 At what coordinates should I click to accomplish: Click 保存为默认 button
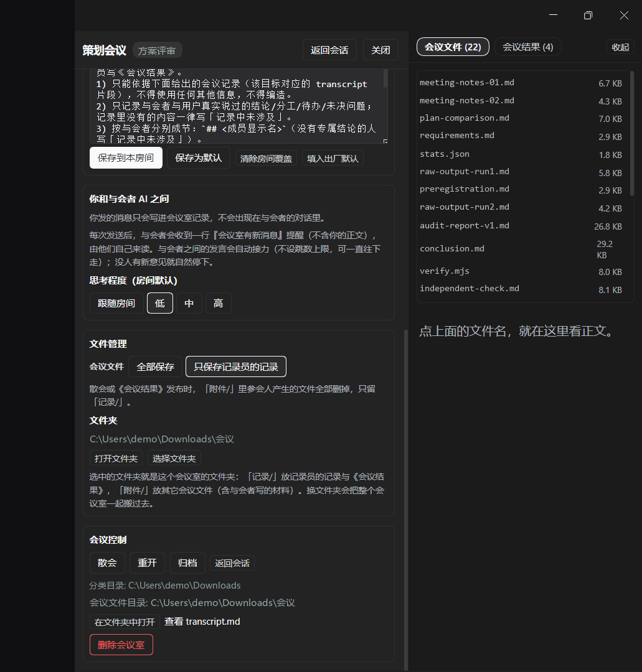tap(198, 157)
